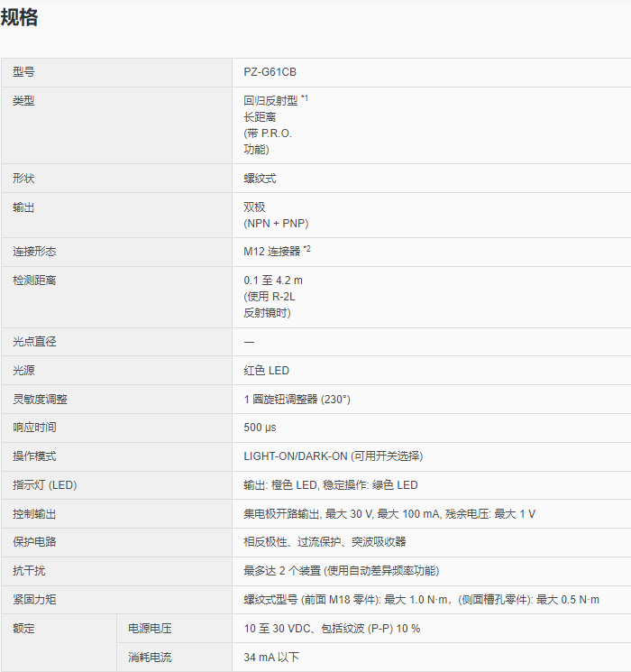The width and height of the screenshot is (631, 672).
Task: Select the 响应时间 row label
Action: tap(34, 428)
